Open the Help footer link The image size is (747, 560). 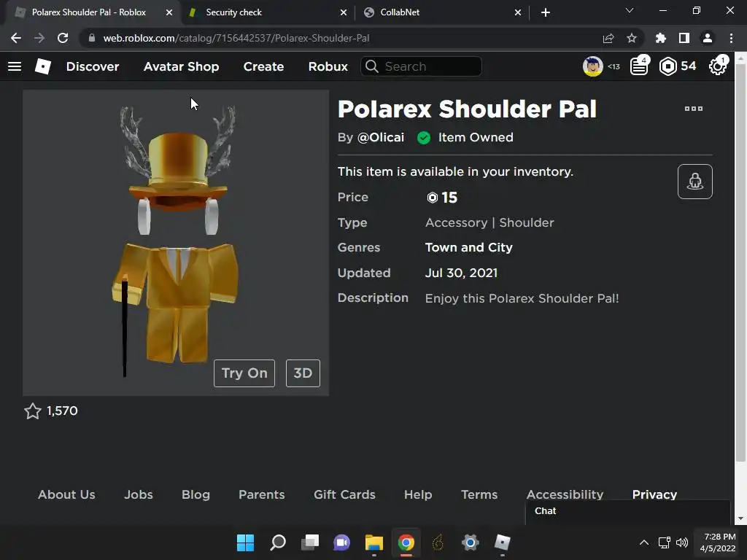(x=418, y=495)
